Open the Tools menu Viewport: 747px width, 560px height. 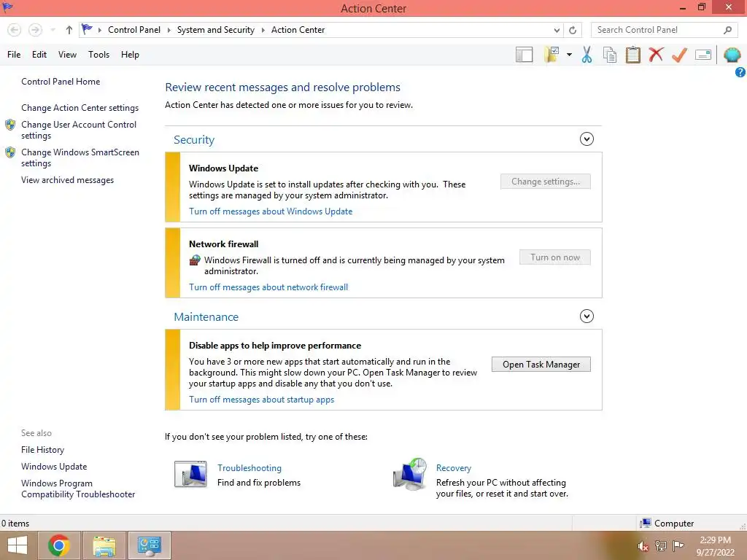click(98, 55)
